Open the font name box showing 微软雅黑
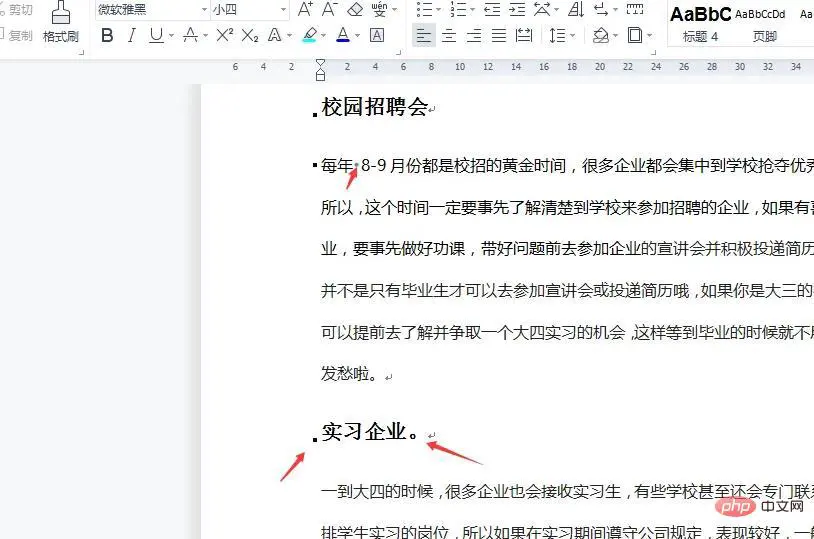This screenshot has height=539, width=814. (153, 9)
